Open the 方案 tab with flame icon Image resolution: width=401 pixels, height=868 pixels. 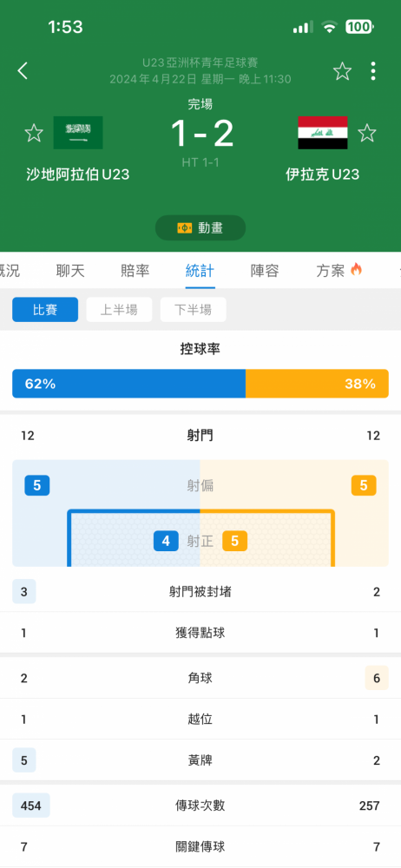tap(339, 271)
